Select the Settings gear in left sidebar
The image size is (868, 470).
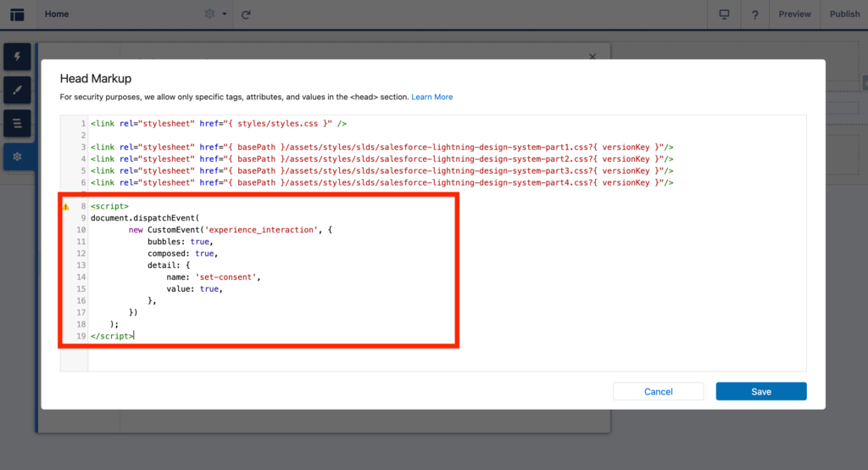coord(17,158)
